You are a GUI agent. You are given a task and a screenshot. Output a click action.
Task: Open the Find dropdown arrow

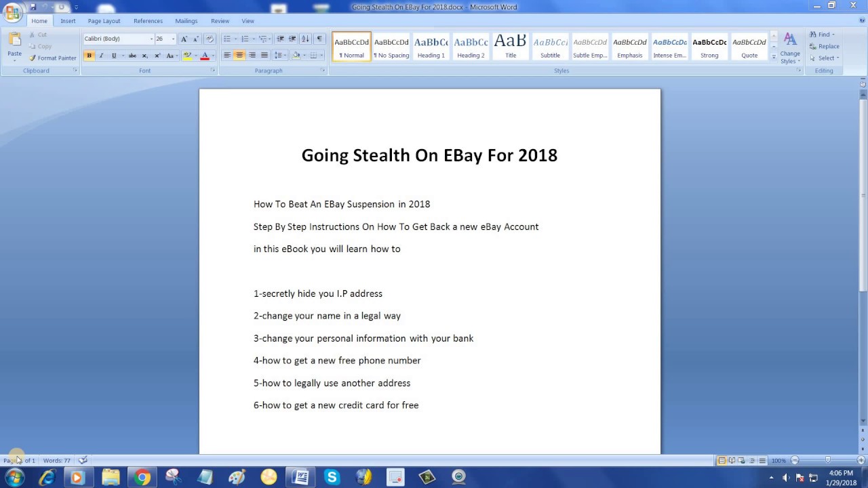[833, 35]
